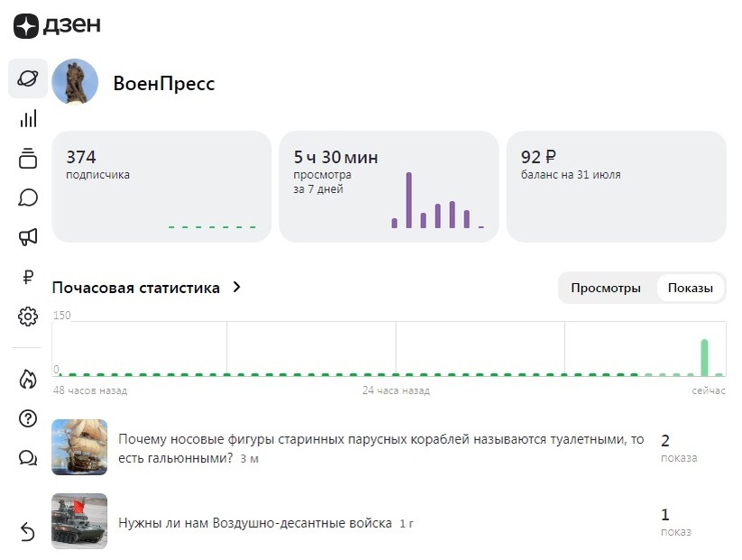Switch to the Показы tab
The image size is (742, 560).
coord(691,288)
